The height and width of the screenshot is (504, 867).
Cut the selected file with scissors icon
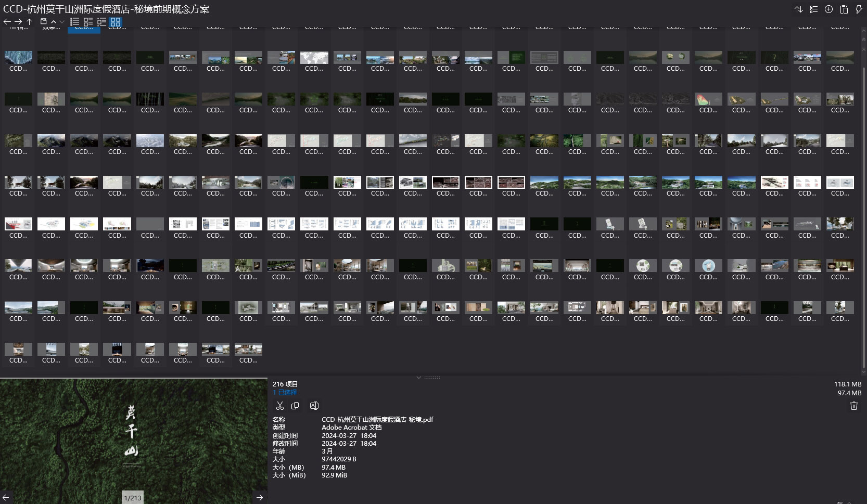(x=280, y=406)
